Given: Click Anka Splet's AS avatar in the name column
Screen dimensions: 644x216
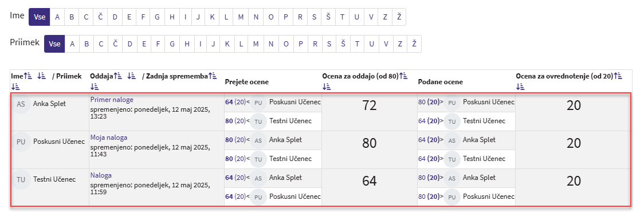Looking at the screenshot, I should 21,104.
